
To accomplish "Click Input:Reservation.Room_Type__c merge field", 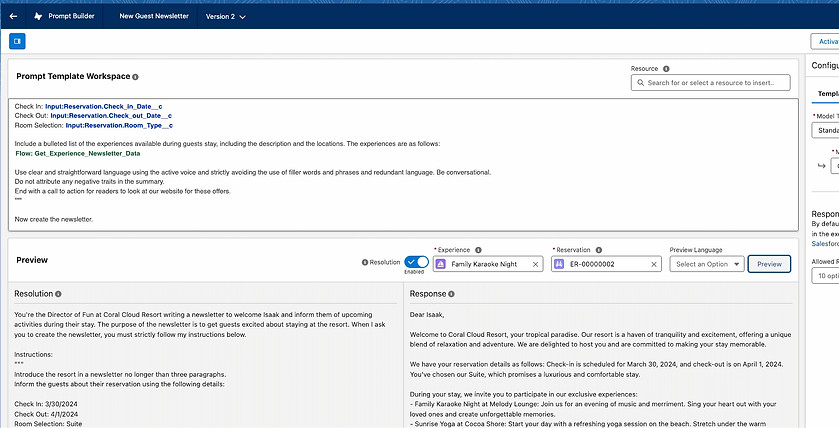I will coord(119,126).
